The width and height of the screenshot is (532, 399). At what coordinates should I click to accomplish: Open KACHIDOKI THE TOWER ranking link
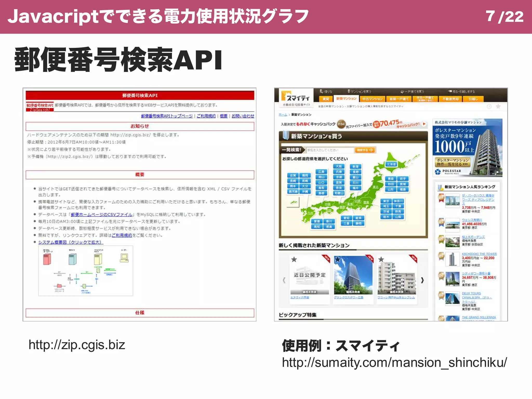(479, 254)
